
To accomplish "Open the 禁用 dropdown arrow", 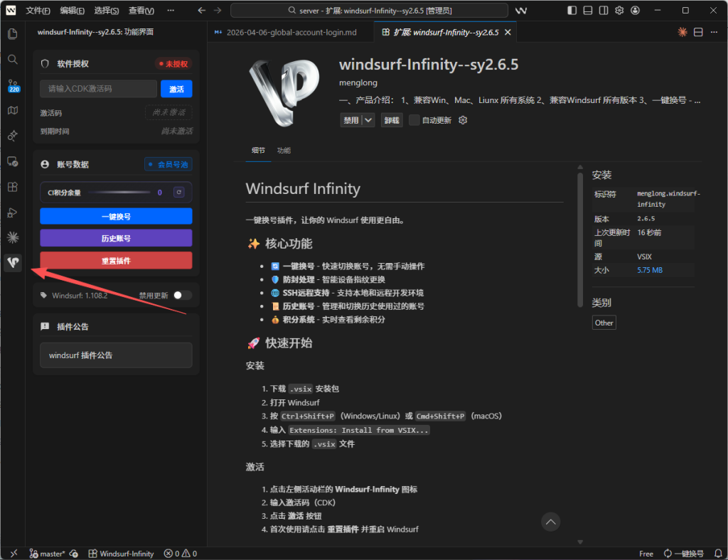I will tap(368, 120).
